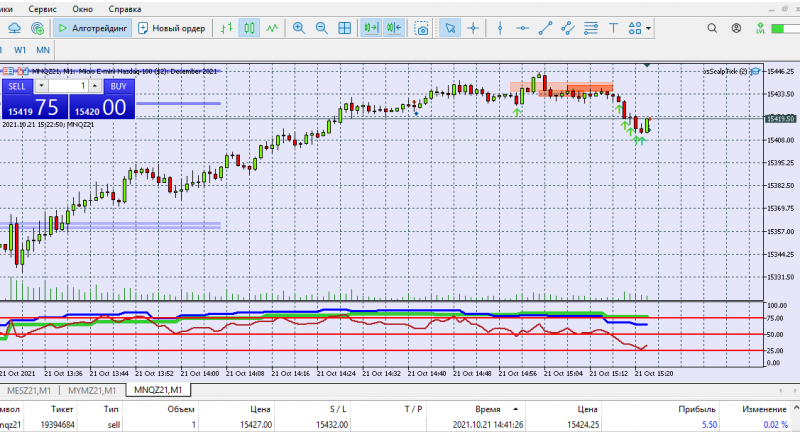Toggle chart auto-scroll to latest bar
Screen dimensions: 800x432
(x=371, y=28)
